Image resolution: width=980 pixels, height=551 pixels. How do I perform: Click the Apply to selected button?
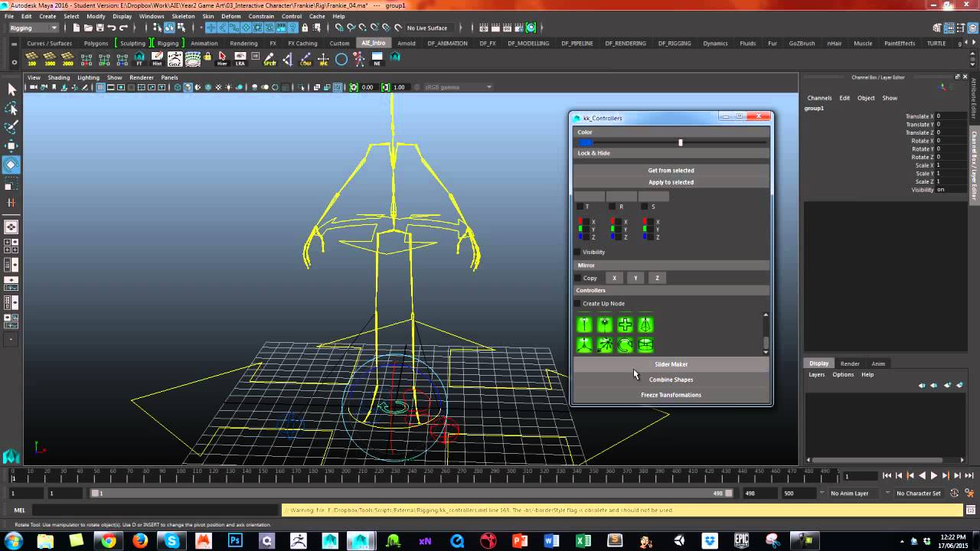coord(671,182)
